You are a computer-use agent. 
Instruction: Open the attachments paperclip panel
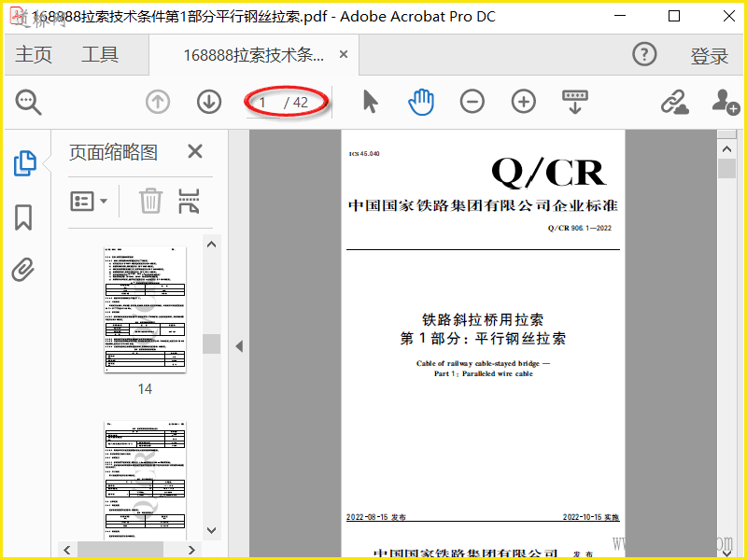22,270
